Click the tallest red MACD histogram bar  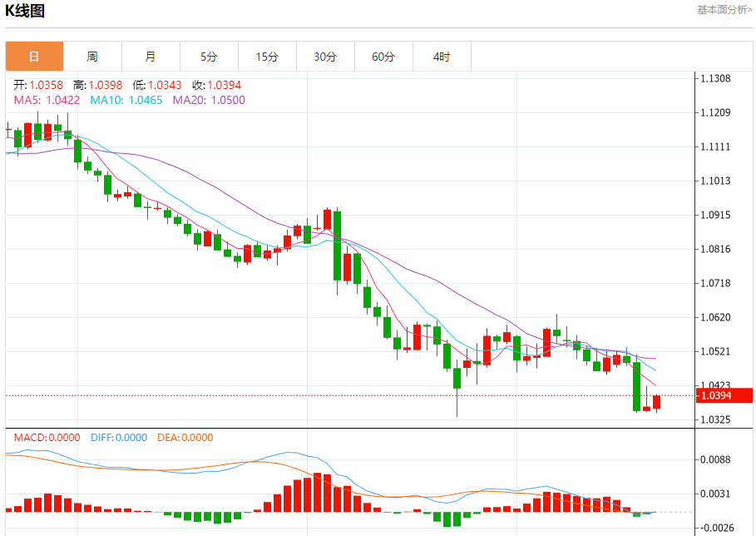point(317,493)
